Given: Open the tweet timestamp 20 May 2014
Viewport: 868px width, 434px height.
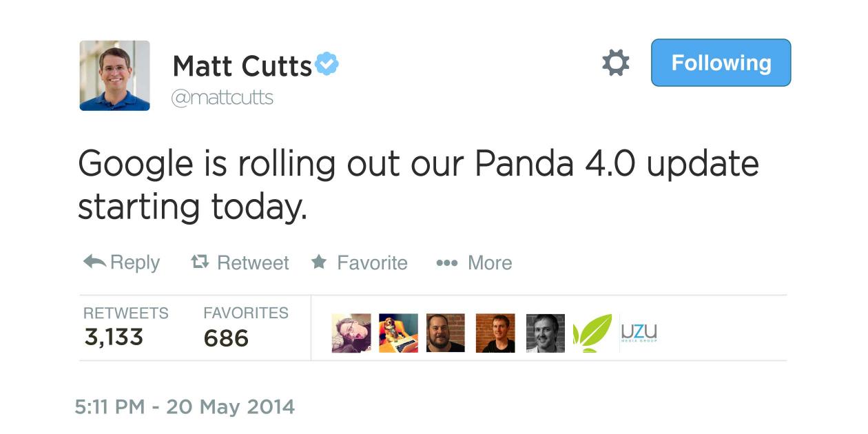Looking at the screenshot, I should click(x=185, y=406).
